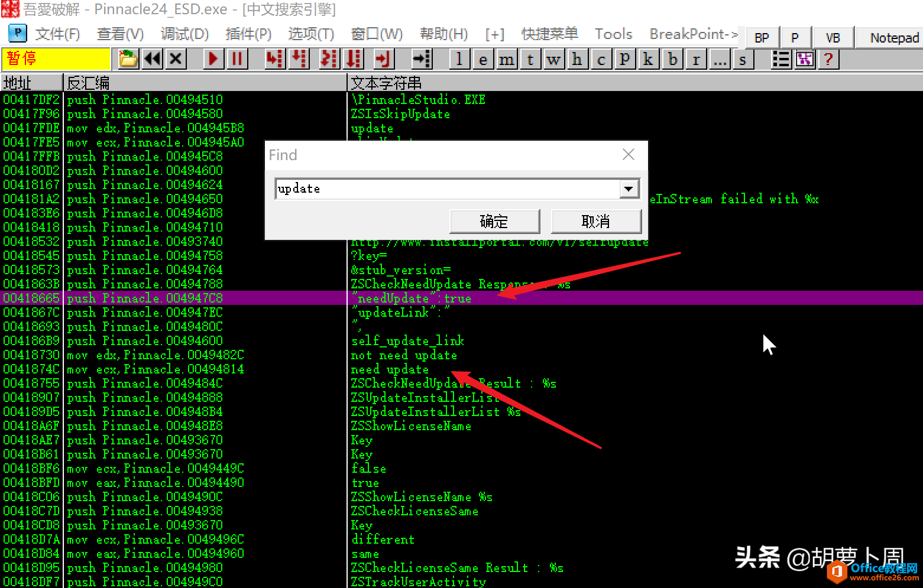Open Memory map with 'm' button
This screenshot has width=923, height=588.
pos(507,59)
